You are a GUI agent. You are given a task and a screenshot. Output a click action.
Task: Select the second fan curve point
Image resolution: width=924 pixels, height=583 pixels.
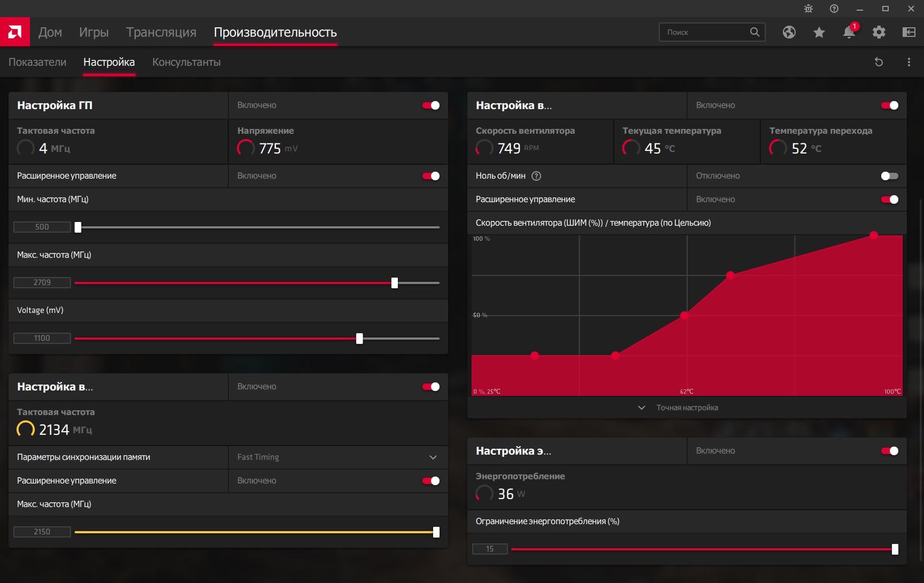click(615, 356)
